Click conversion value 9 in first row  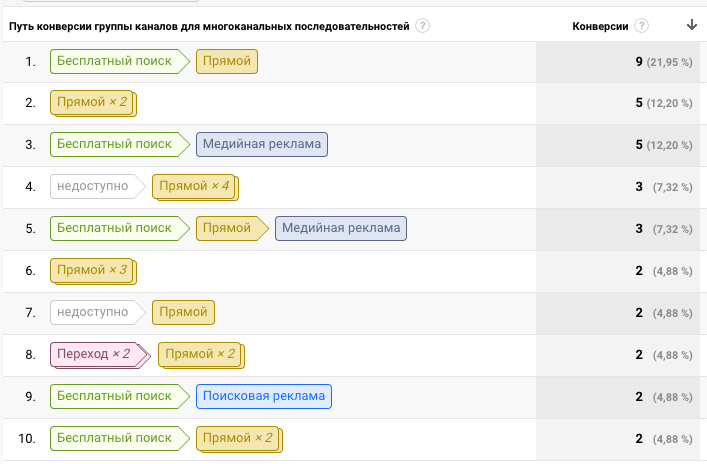point(637,62)
